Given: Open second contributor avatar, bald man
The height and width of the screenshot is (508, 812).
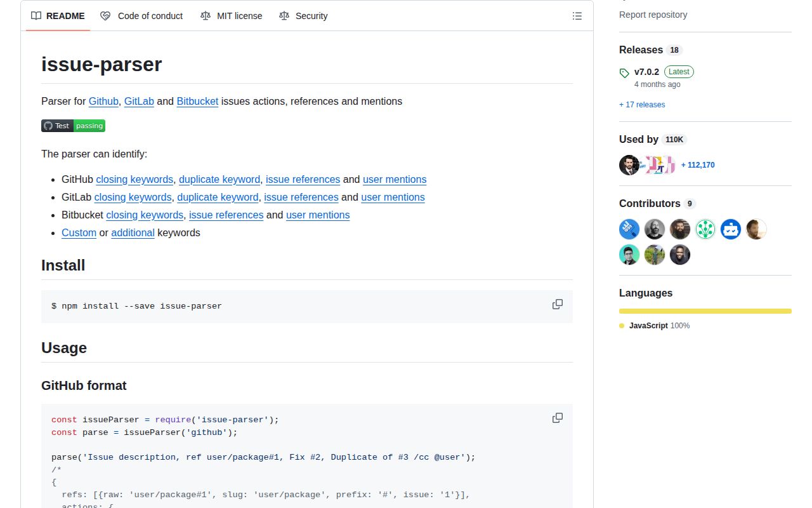Looking at the screenshot, I should point(655,229).
